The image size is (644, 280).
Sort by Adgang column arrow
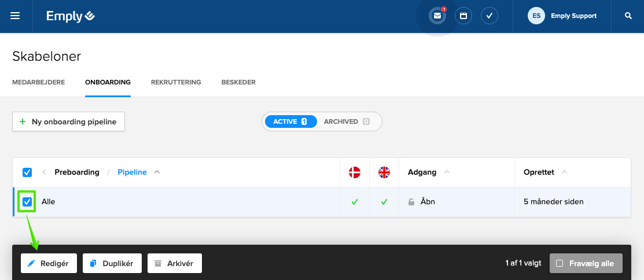click(x=447, y=172)
